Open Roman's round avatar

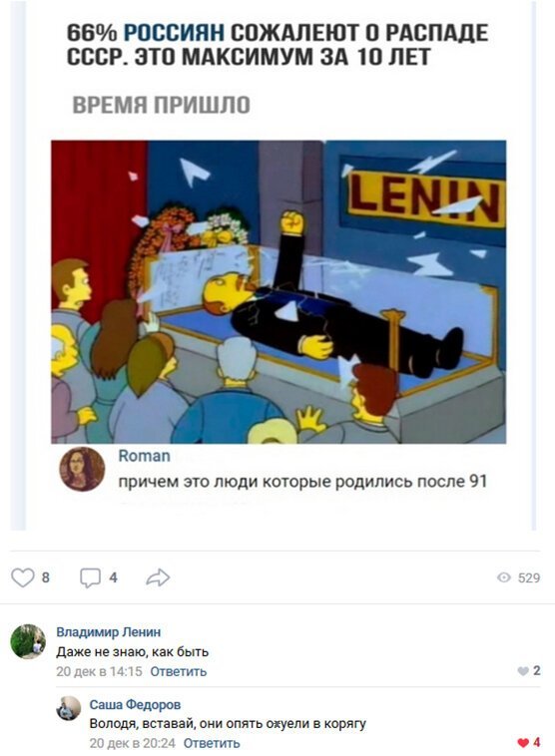(82, 469)
